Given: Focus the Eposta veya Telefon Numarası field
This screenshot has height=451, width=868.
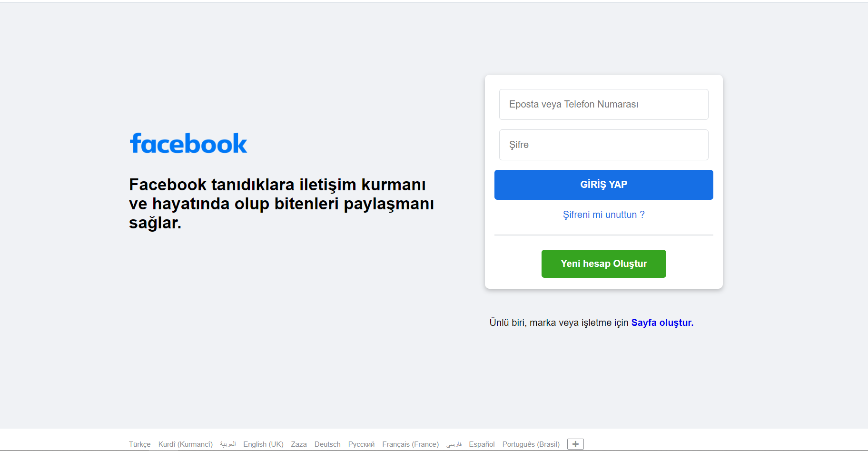Looking at the screenshot, I should [603, 104].
